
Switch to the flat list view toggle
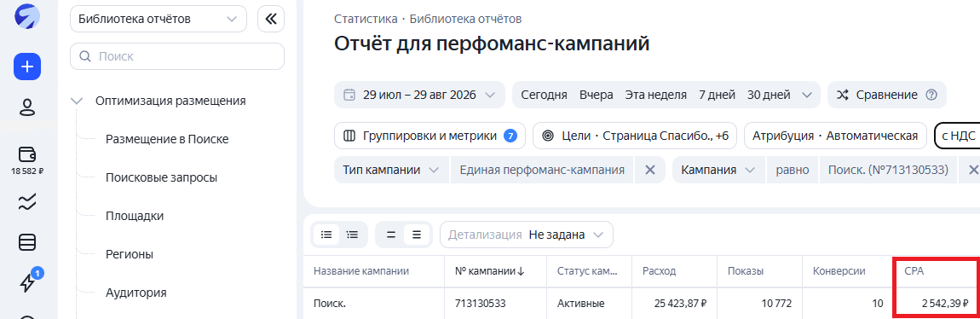pyautogui.click(x=326, y=235)
